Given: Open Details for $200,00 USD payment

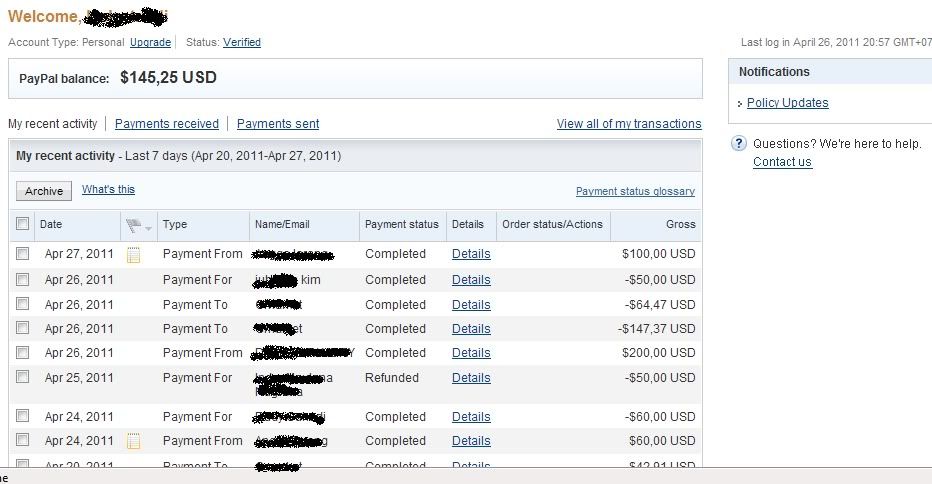Looking at the screenshot, I should pyautogui.click(x=471, y=353).
